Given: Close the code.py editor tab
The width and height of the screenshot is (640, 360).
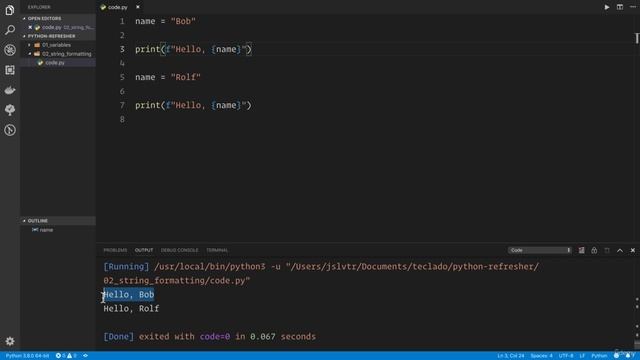Looking at the screenshot, I should pyautogui.click(x=138, y=7).
